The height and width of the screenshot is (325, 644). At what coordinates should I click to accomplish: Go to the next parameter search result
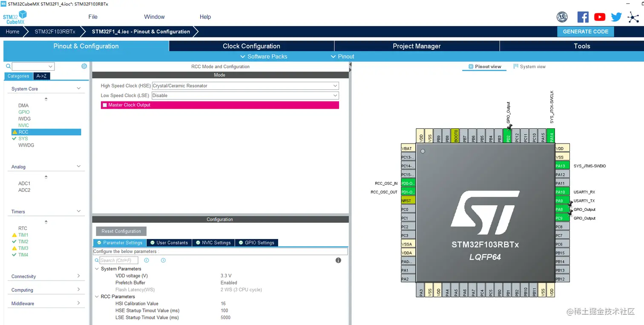coord(163,260)
